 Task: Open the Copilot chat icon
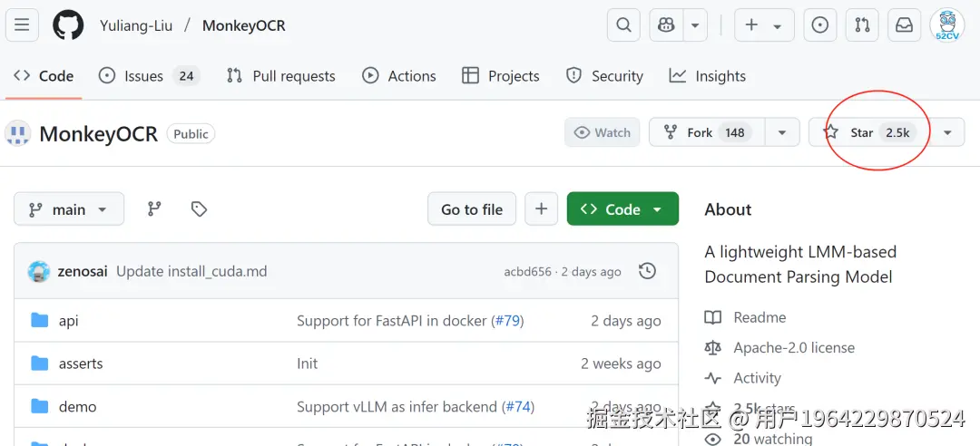667,25
